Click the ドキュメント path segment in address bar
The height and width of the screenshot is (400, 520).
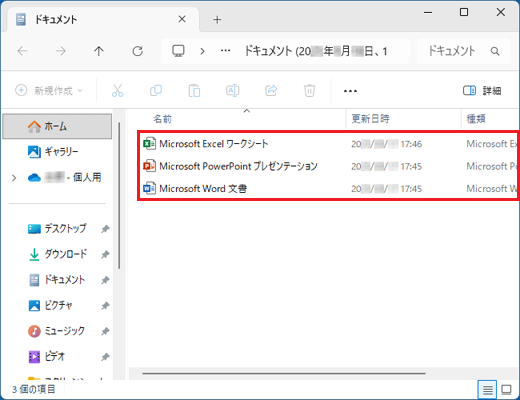[x=316, y=51]
